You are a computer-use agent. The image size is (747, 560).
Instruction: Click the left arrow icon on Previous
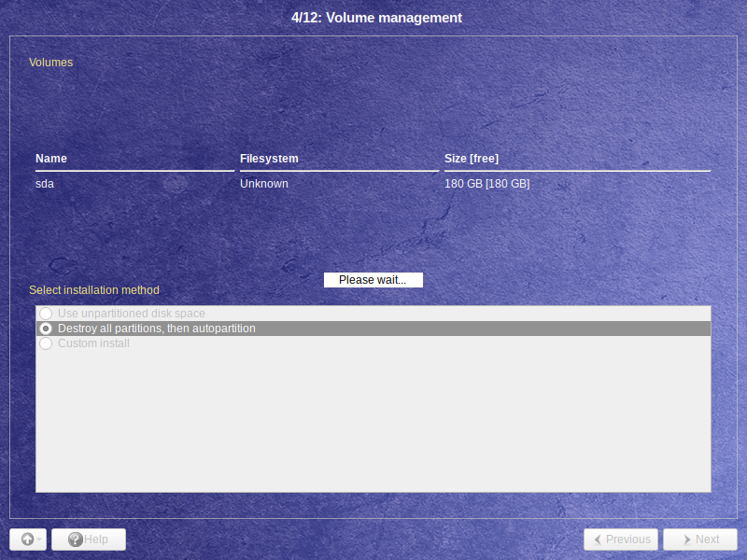coord(598,539)
